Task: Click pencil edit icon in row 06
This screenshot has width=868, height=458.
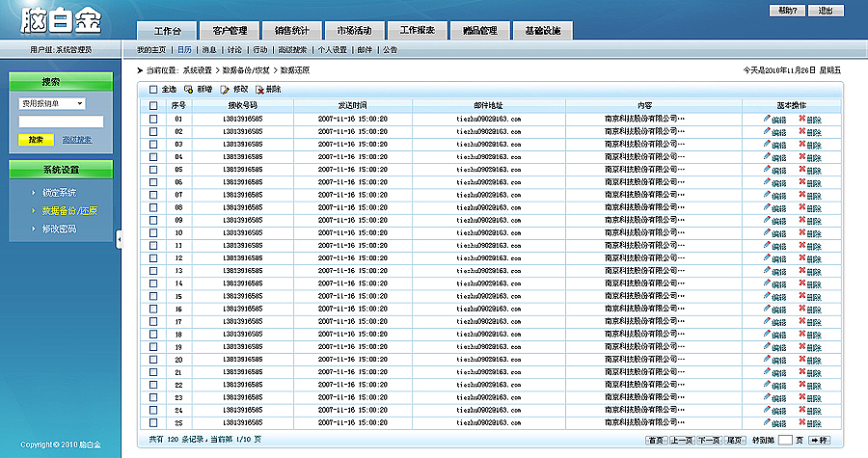Action: tap(767, 182)
